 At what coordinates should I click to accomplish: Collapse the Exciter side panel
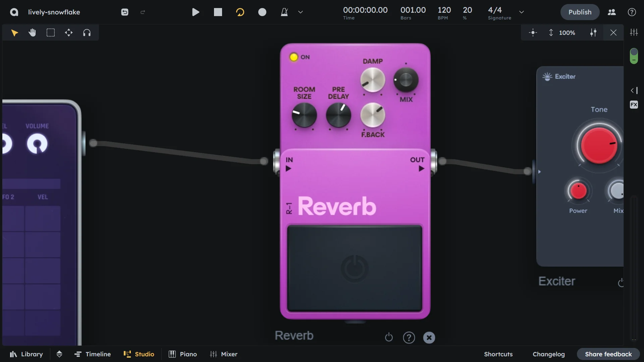click(x=633, y=90)
